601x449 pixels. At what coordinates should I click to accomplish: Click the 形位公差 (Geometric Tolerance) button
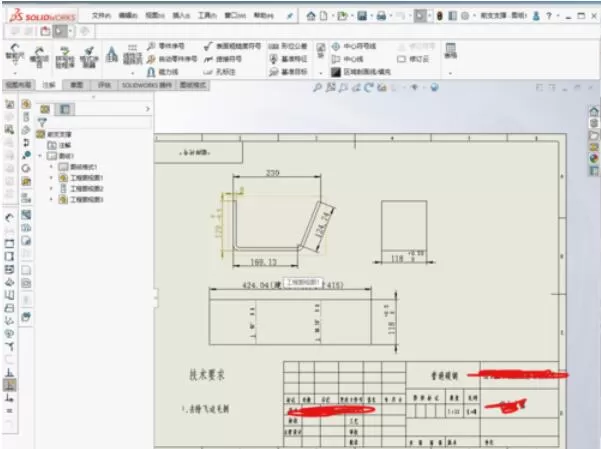[x=288, y=46]
